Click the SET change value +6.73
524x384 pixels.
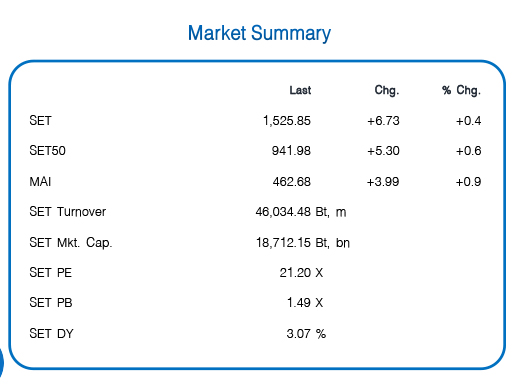click(x=383, y=121)
